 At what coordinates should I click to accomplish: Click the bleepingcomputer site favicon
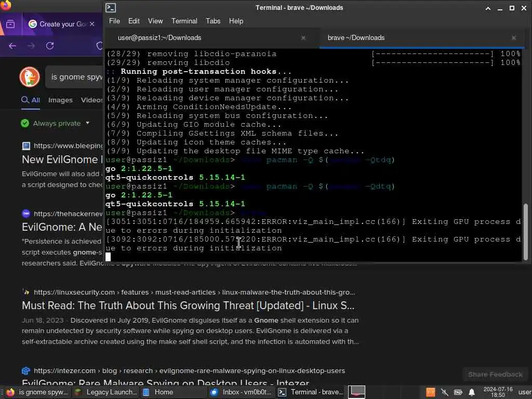[26, 146]
